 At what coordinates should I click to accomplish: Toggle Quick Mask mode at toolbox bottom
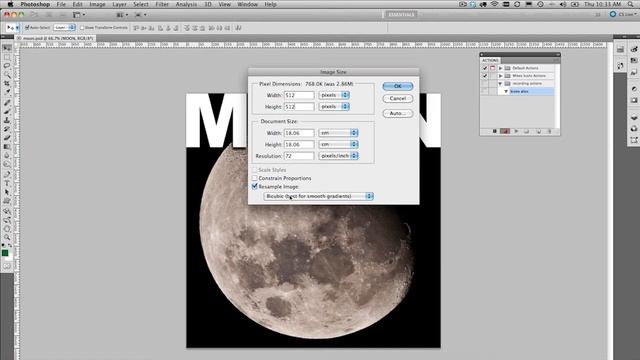coord(7,266)
